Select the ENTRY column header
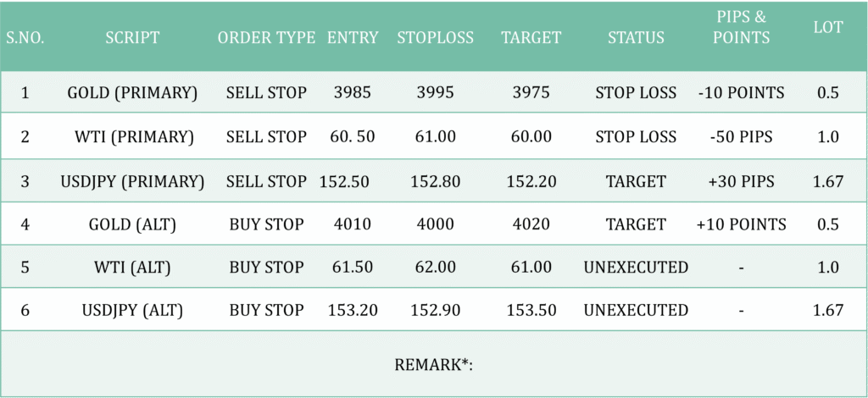 click(352, 38)
